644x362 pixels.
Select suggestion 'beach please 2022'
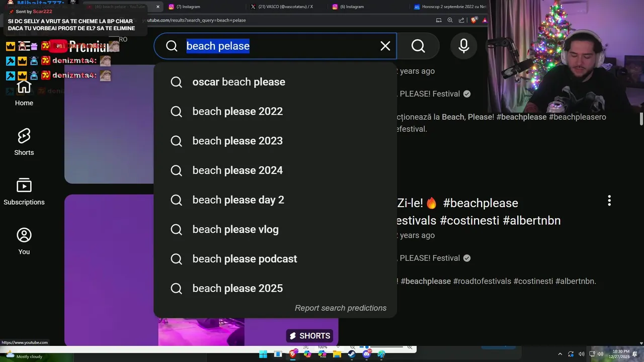(x=275, y=111)
